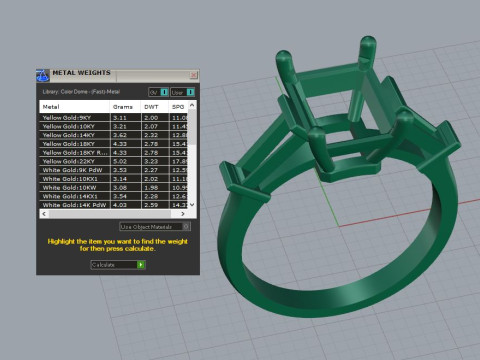Viewport: 480px width, 360px height.
Task: Click the table's scroll right arrow
Action: coord(183,214)
